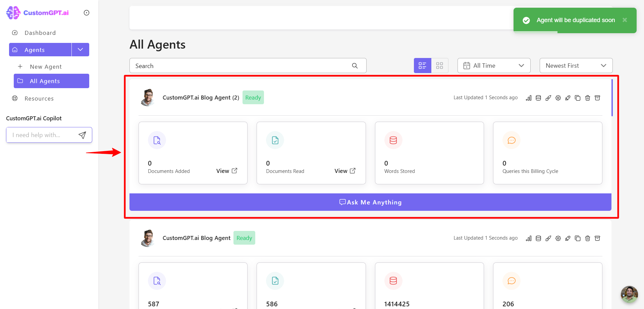The image size is (644, 309).
Task: View Documents Added for Blog Agent (2)
Action: (227, 171)
